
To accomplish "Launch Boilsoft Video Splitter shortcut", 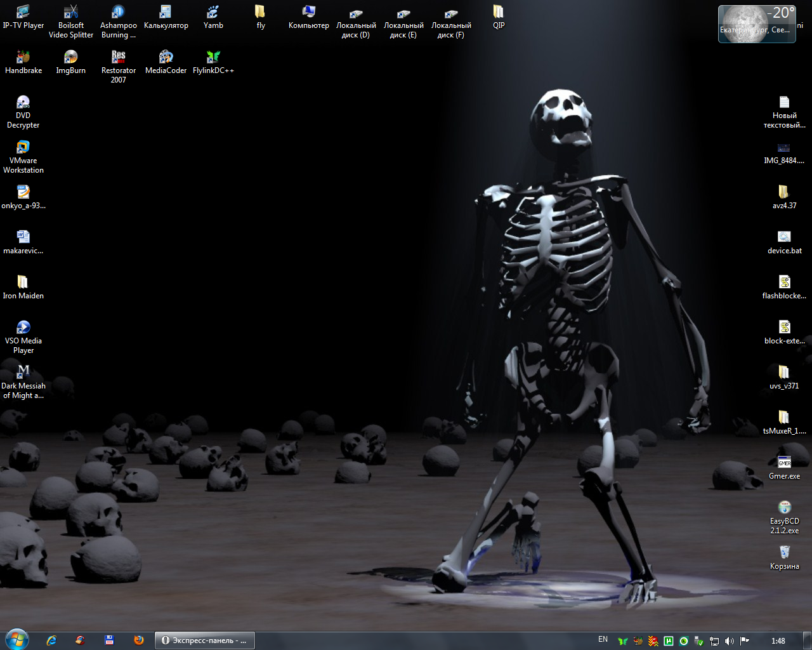I will point(71,22).
